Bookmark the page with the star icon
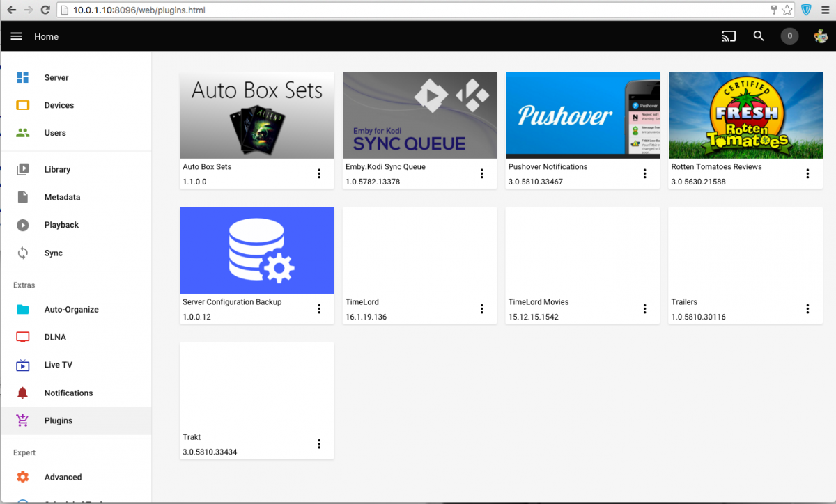 click(787, 10)
